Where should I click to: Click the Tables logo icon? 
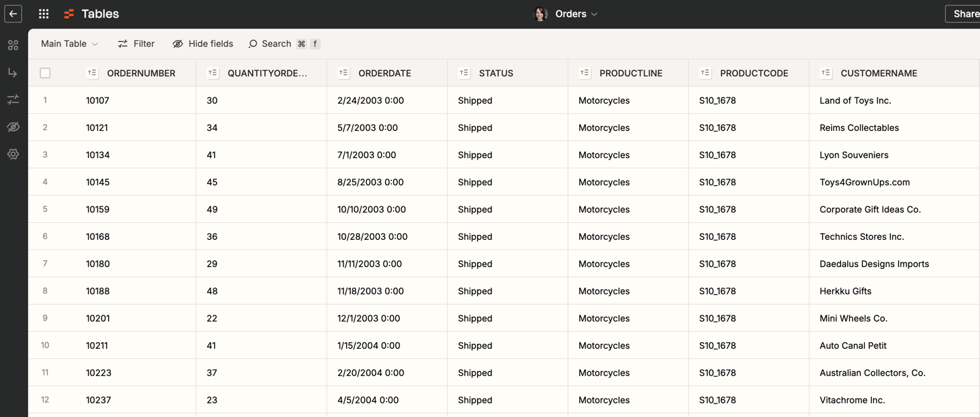69,14
